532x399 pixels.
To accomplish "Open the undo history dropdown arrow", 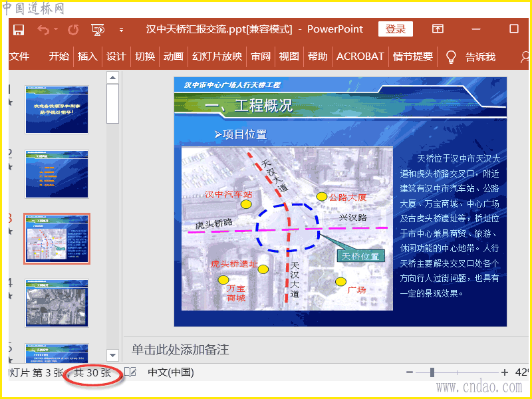I will [56, 29].
